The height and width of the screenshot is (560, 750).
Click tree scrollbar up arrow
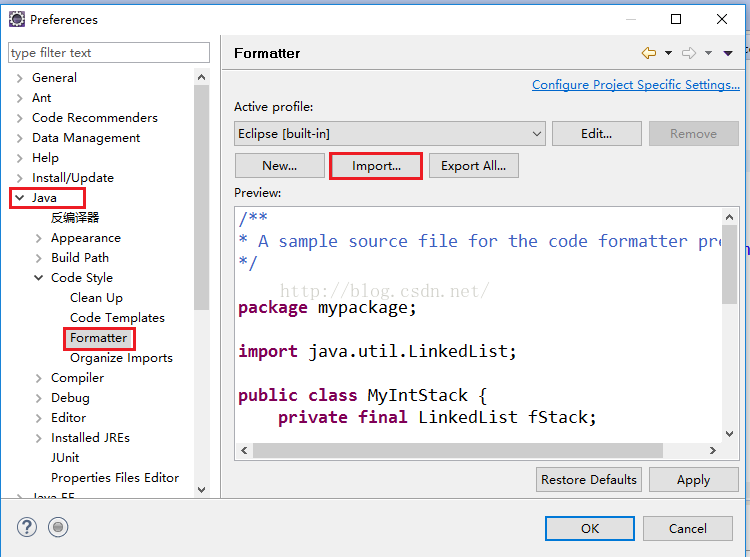pyautogui.click(x=201, y=77)
